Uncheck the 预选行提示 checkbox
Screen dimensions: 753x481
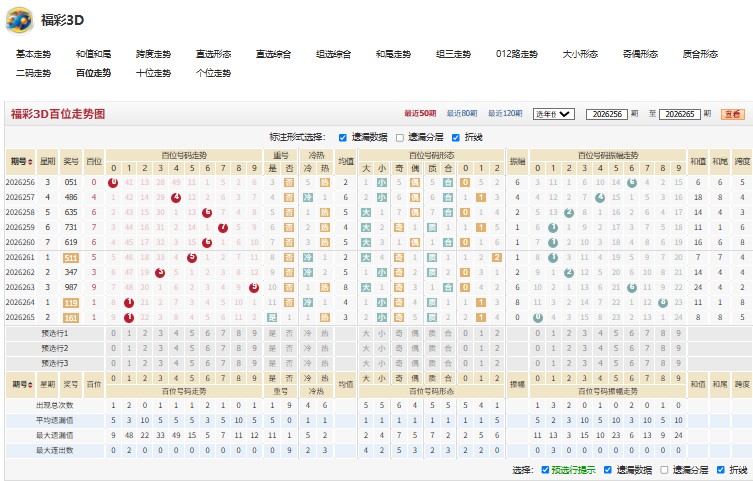545,470
